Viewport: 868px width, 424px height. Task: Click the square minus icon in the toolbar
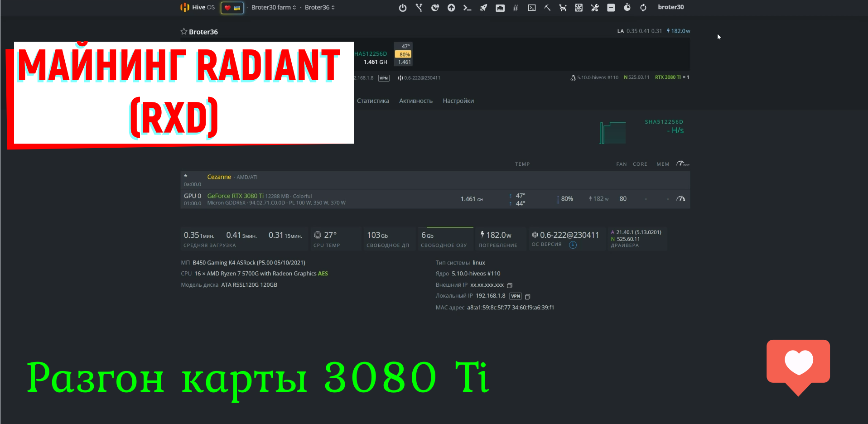(611, 8)
